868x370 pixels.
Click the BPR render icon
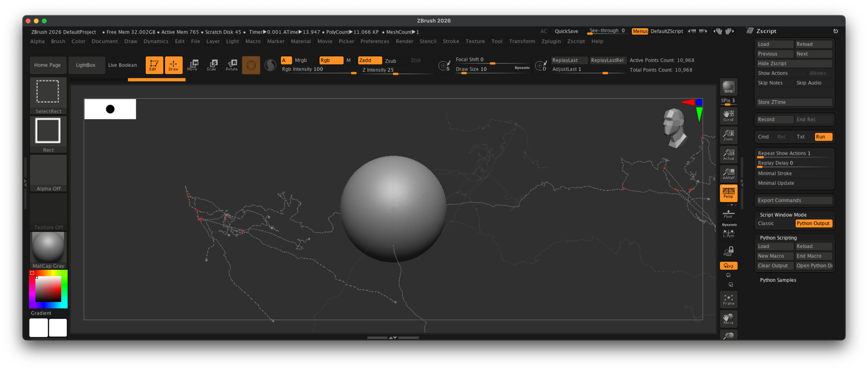(x=728, y=87)
